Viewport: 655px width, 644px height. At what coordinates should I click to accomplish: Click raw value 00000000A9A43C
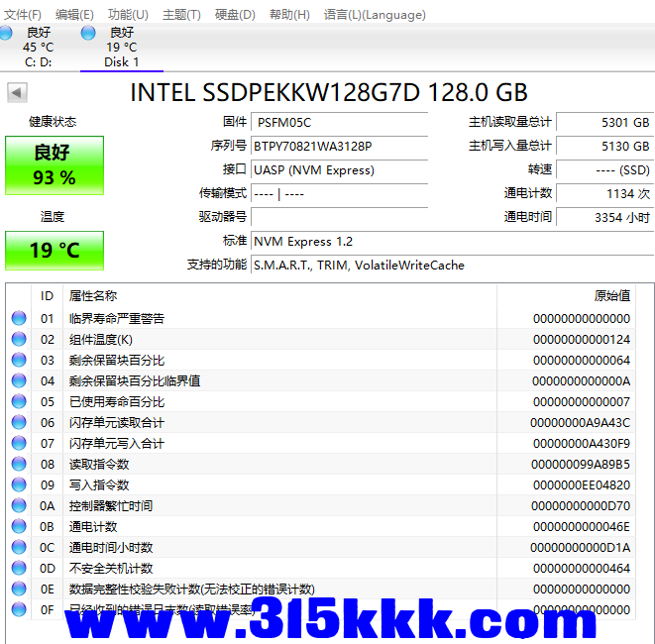point(580,423)
